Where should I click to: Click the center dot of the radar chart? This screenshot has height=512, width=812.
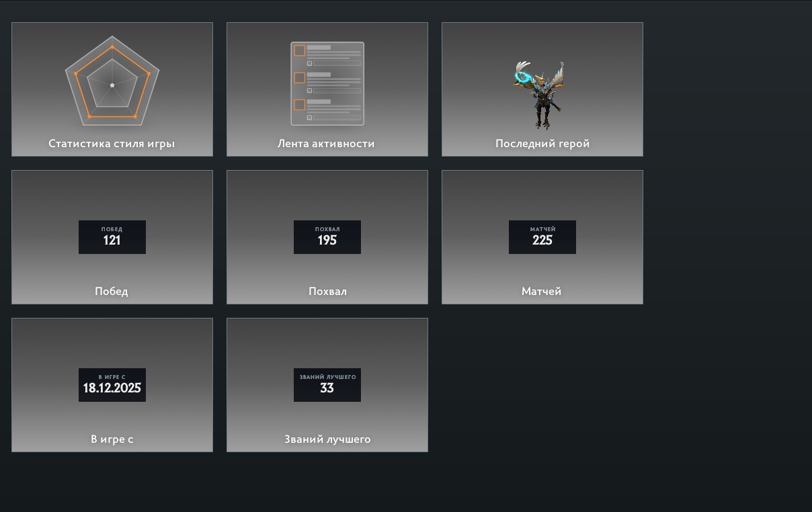click(112, 85)
